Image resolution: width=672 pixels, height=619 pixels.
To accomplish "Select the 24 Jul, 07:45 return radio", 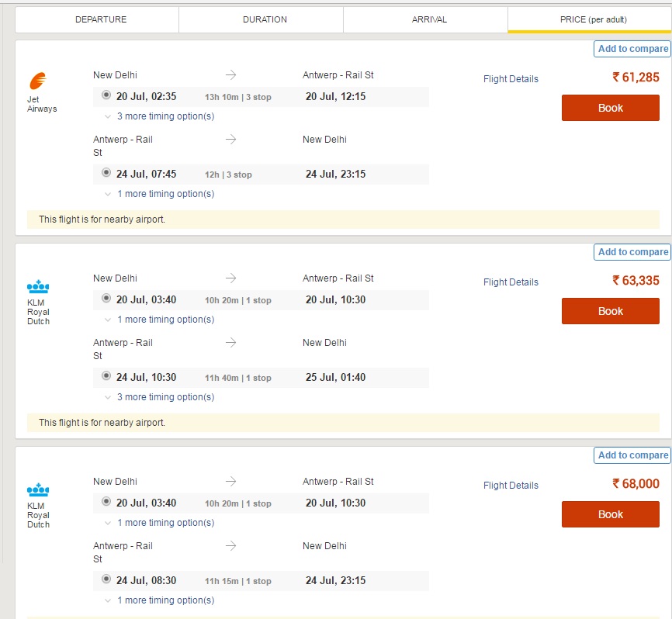I will click(106, 172).
